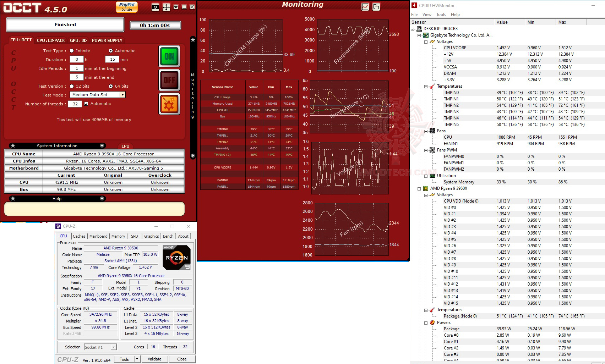This screenshot has width=605, height=364.
Task: Switch to the GPU:3D tab
Action: click(x=78, y=40)
